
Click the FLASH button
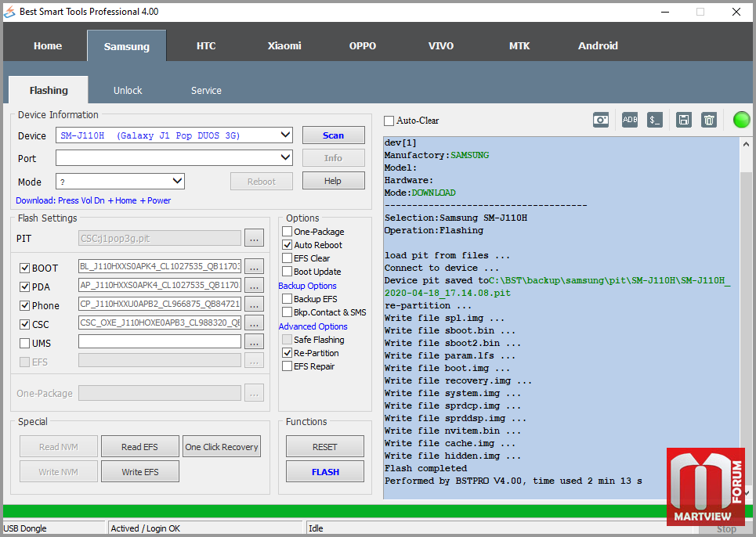pos(325,471)
